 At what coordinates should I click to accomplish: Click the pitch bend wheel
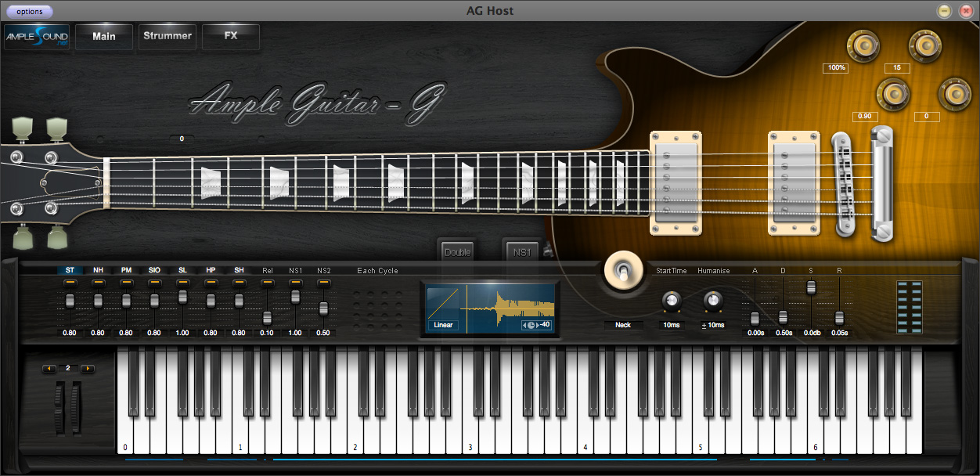(60, 408)
